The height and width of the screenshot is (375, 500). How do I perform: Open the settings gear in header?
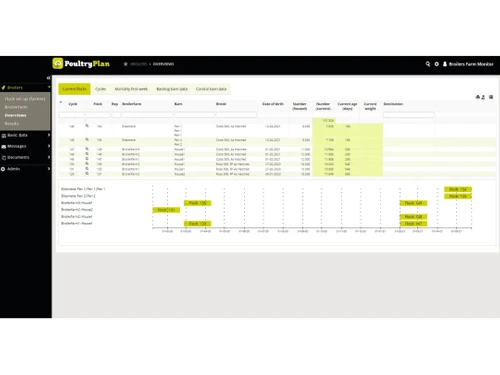click(437, 64)
